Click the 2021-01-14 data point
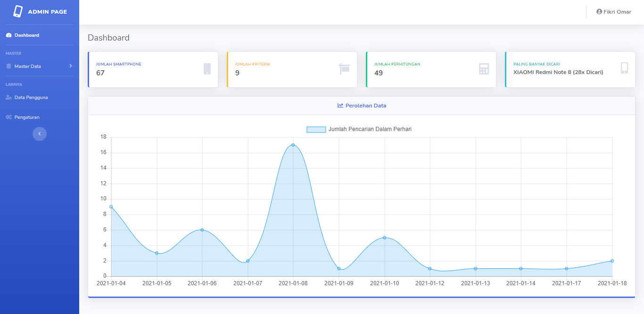The image size is (644, 314). (521, 268)
